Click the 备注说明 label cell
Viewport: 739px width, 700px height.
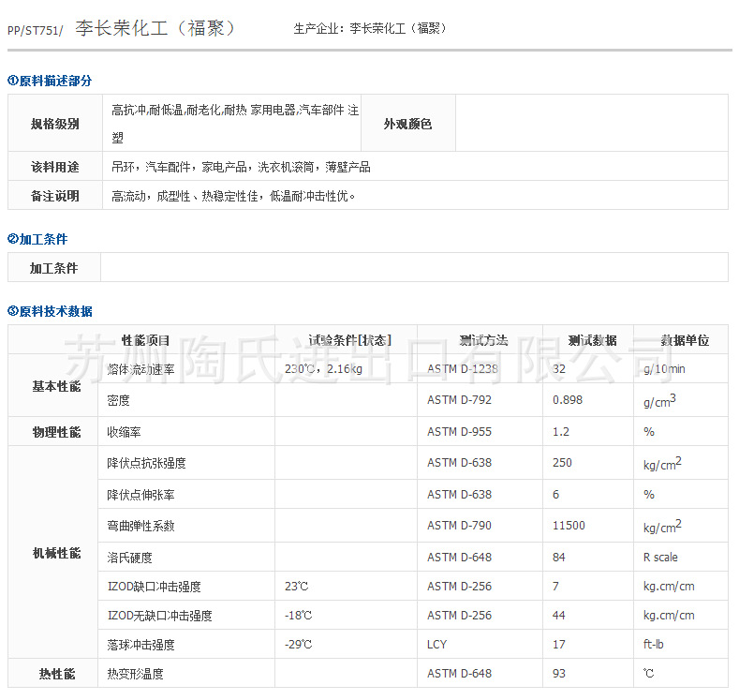coord(55,196)
